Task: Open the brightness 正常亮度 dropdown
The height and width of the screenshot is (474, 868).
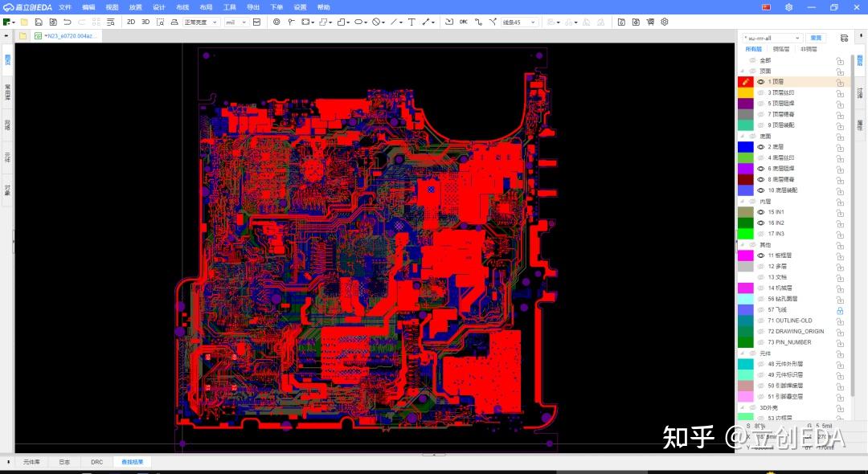Action: (201, 22)
